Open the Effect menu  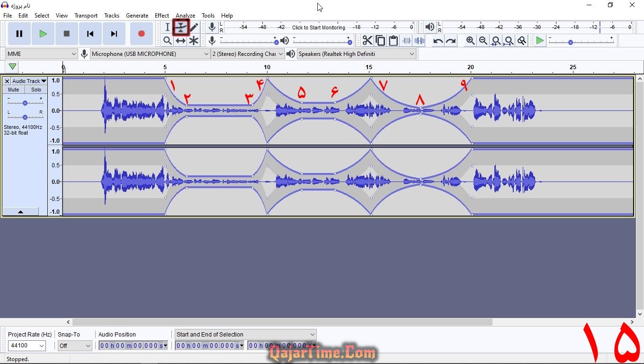point(162,16)
